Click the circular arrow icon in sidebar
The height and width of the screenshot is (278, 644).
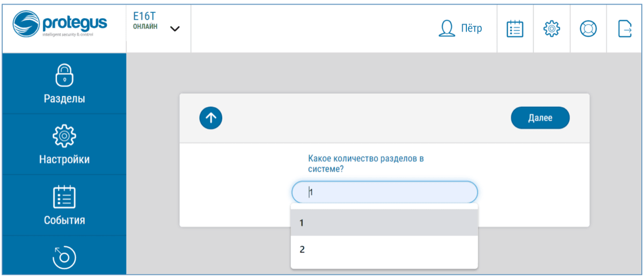point(64,257)
